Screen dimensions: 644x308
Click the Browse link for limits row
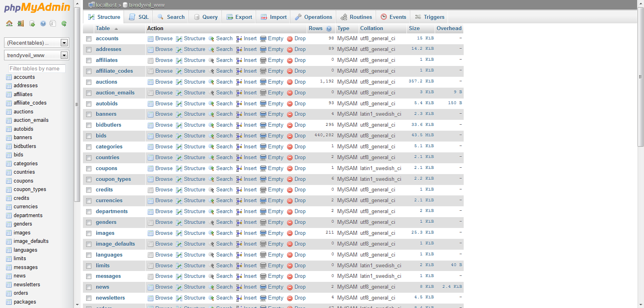[164, 266]
